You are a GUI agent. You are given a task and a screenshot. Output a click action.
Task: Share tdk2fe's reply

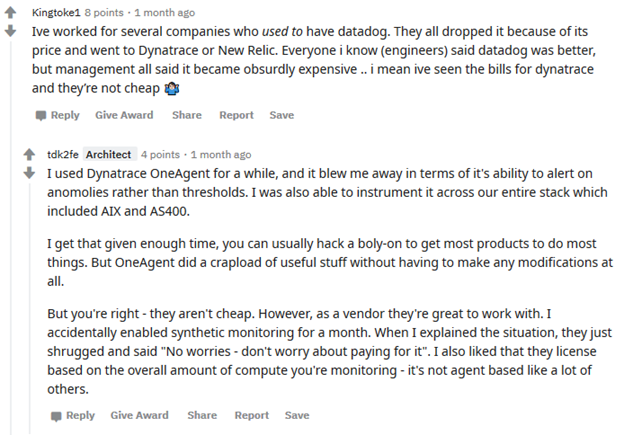tap(201, 415)
